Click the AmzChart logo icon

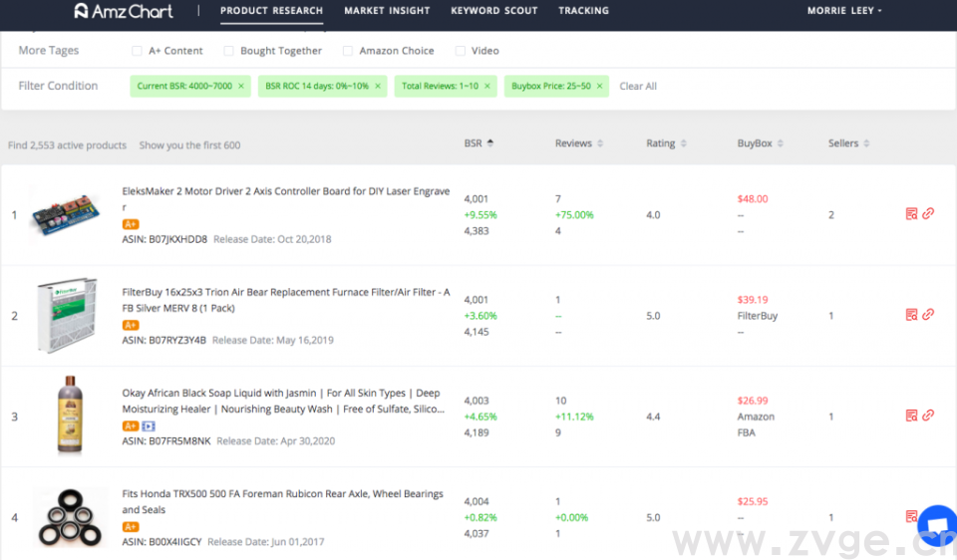[x=82, y=11]
